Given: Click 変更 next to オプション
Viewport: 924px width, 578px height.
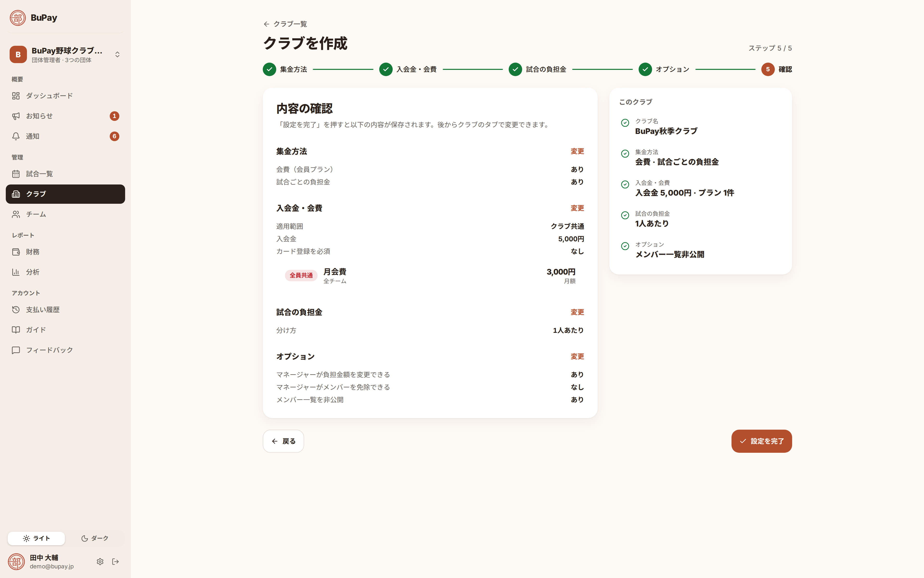Looking at the screenshot, I should tap(577, 357).
